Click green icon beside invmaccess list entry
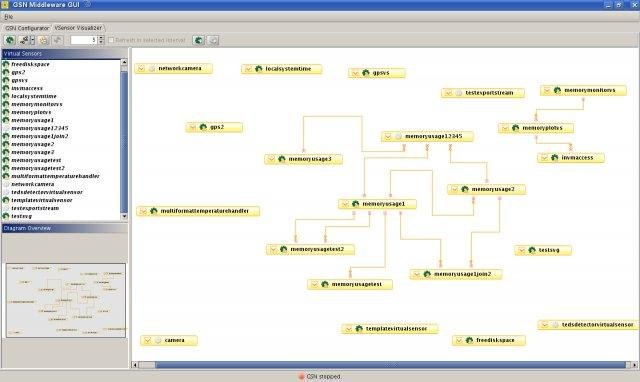 tap(6, 88)
